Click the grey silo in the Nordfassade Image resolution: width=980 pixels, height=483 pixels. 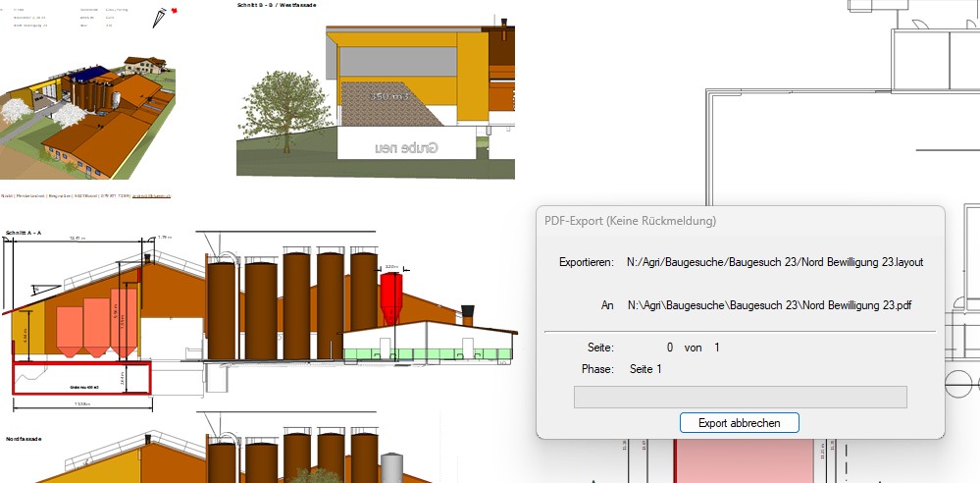392,468
